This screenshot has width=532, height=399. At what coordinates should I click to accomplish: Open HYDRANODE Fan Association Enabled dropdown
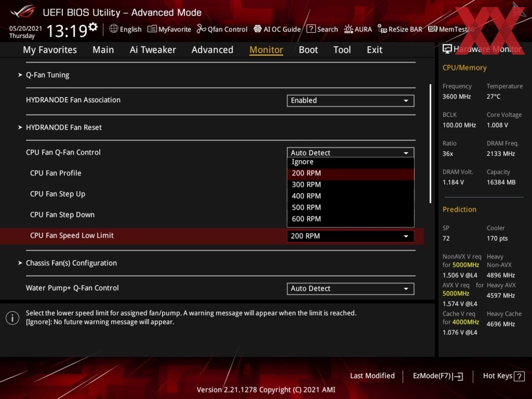pos(350,101)
